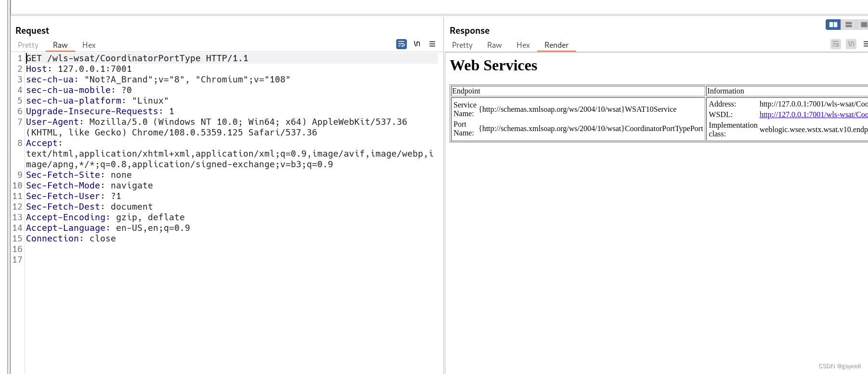Show non-printable characters in Response panel

[851, 44]
